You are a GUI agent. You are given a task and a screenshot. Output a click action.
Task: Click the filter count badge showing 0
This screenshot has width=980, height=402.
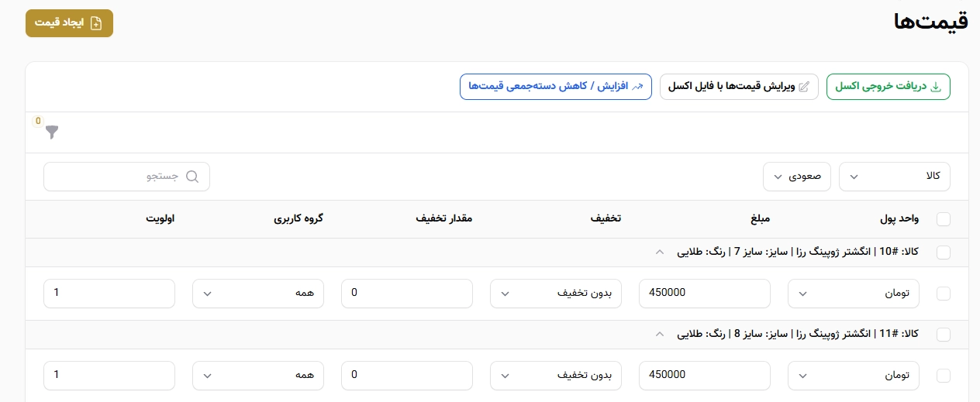tap(38, 121)
